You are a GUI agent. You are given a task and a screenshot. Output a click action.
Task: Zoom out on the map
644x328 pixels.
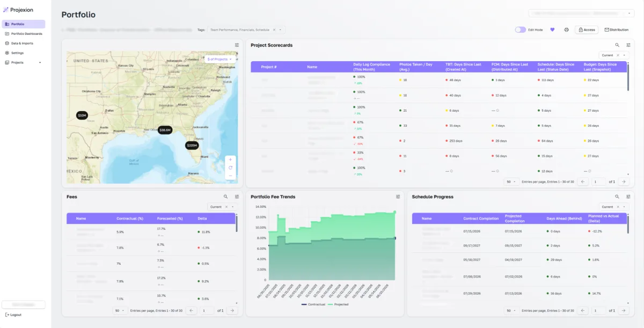230,176
